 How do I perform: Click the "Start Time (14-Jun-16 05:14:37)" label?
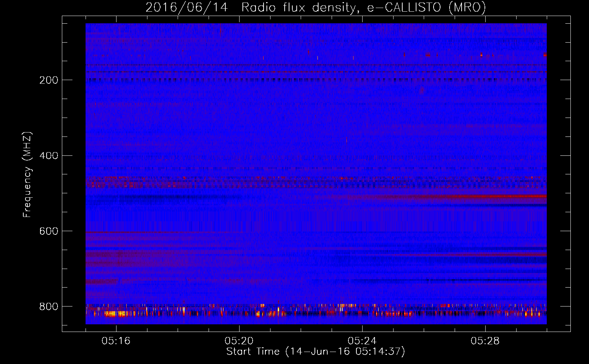pos(316,352)
